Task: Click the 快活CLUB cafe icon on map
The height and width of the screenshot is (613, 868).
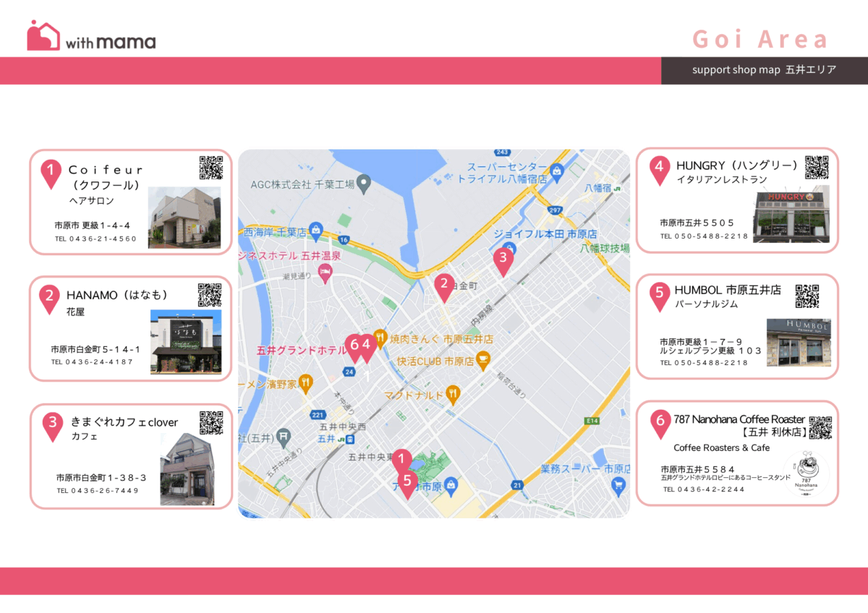Action: pyautogui.click(x=483, y=360)
